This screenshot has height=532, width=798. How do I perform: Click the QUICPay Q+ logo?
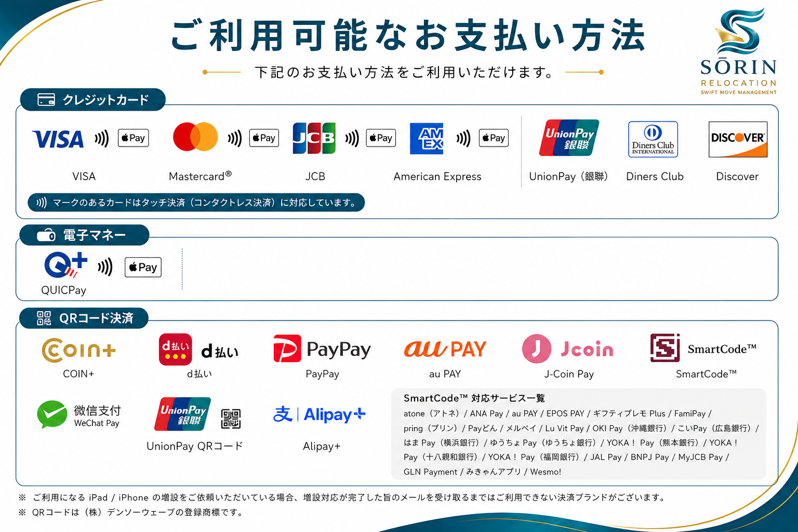click(65, 265)
